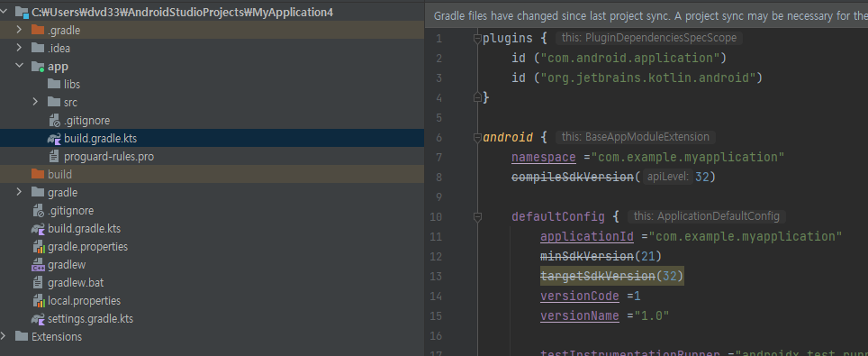Collapse the app module chevron
The width and height of the screenshot is (868, 356).
[x=20, y=66]
